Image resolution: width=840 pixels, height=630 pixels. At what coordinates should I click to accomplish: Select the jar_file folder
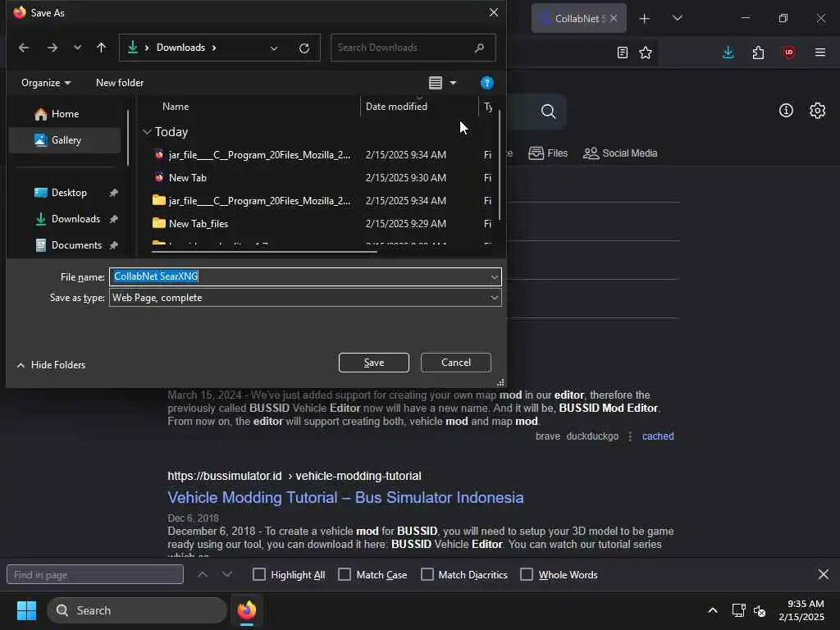click(259, 201)
